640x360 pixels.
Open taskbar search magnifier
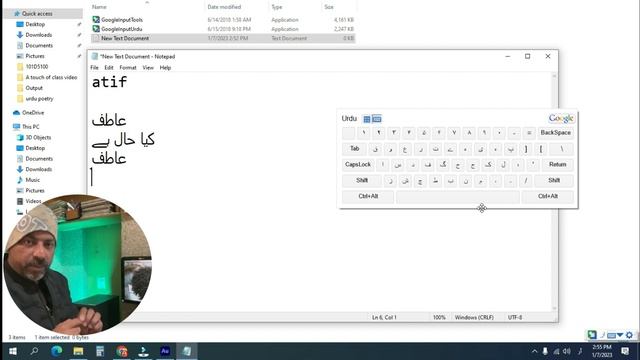point(34,351)
